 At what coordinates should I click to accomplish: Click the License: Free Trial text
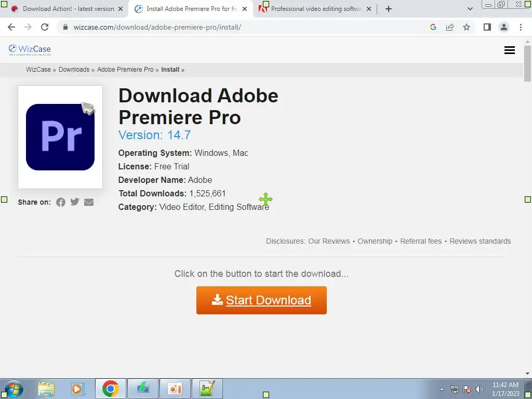point(154,167)
